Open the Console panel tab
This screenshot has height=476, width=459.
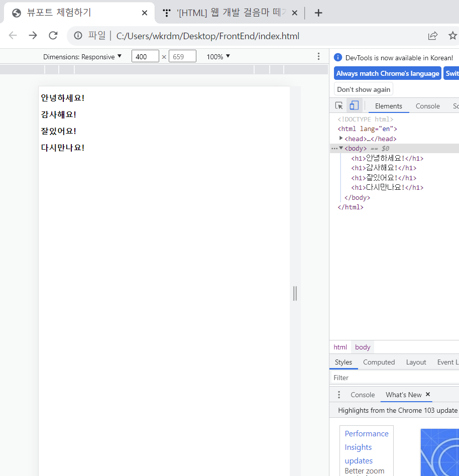click(427, 106)
